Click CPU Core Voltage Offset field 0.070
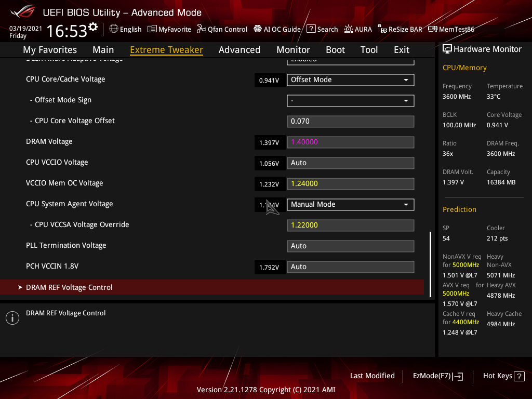Screen dimensions: 532x399 351,122
